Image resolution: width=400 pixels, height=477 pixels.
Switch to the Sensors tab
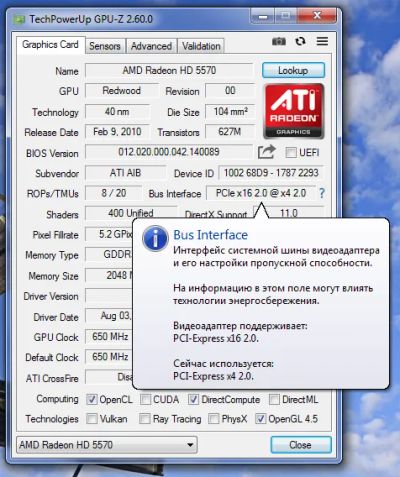[105, 46]
